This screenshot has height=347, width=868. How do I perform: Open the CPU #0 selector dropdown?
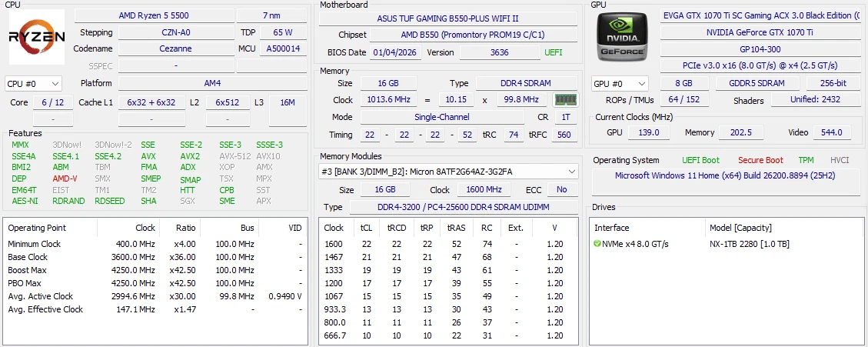point(32,84)
